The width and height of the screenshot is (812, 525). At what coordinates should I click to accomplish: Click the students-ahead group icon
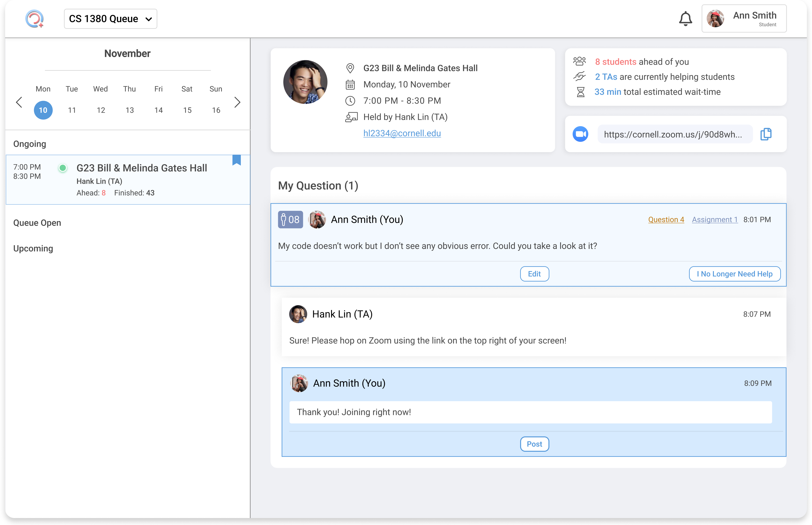pos(579,61)
